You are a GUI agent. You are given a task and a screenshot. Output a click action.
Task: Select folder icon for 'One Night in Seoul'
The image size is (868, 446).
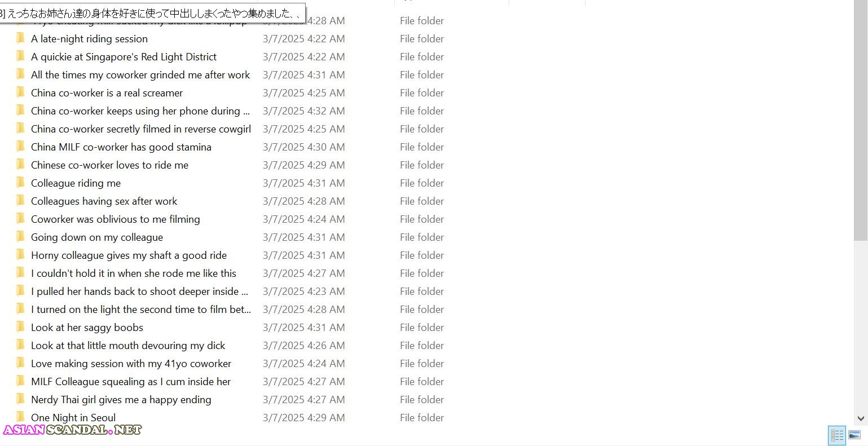point(20,417)
